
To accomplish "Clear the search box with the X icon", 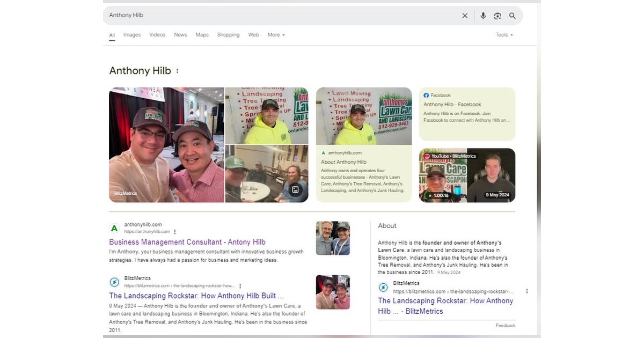I will click(x=465, y=16).
